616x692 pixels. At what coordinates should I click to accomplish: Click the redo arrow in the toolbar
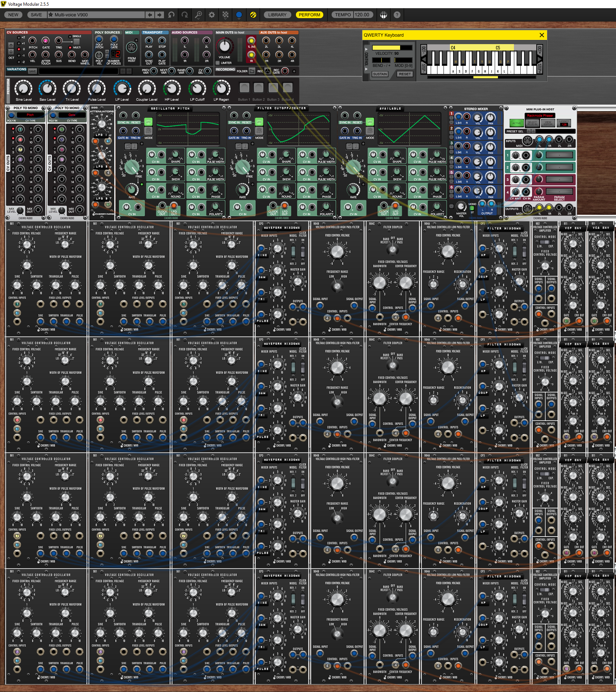(185, 15)
